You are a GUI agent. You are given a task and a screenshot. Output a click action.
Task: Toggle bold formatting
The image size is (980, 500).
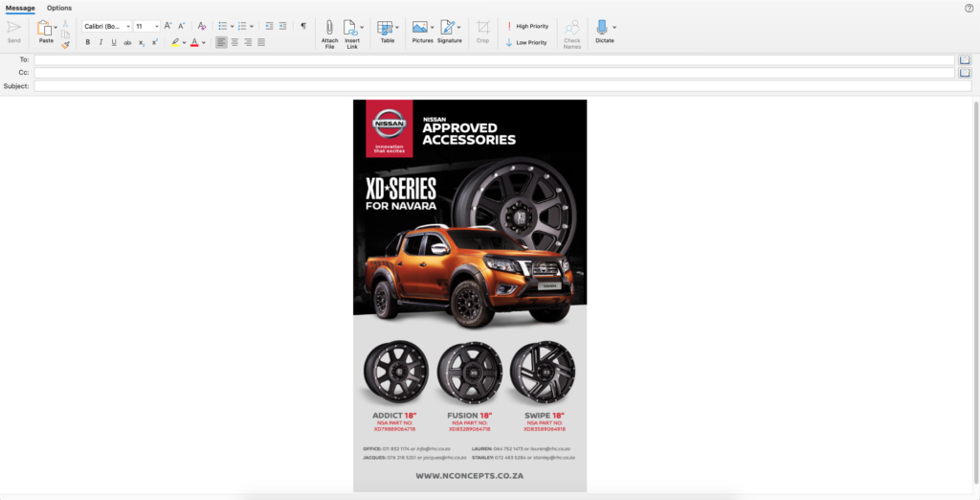point(88,43)
